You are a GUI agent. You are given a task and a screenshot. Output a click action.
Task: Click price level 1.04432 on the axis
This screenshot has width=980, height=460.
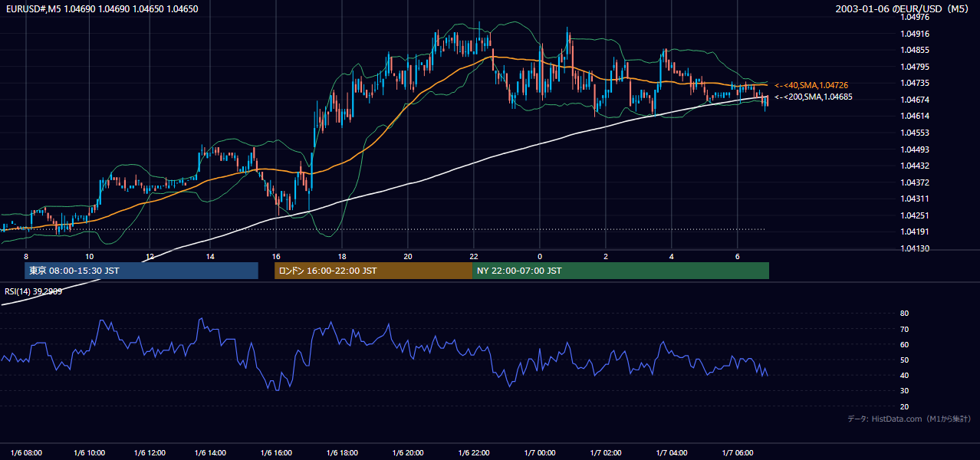(916, 166)
